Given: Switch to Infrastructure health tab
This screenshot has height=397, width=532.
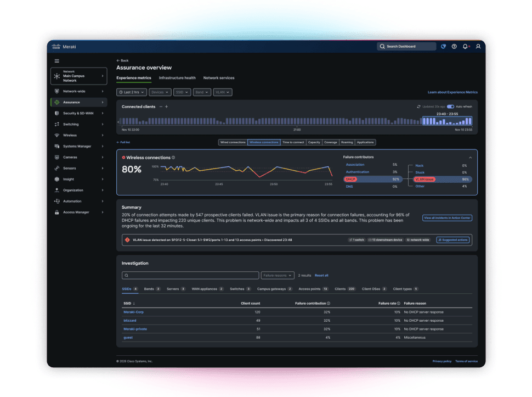Looking at the screenshot, I should point(177,78).
